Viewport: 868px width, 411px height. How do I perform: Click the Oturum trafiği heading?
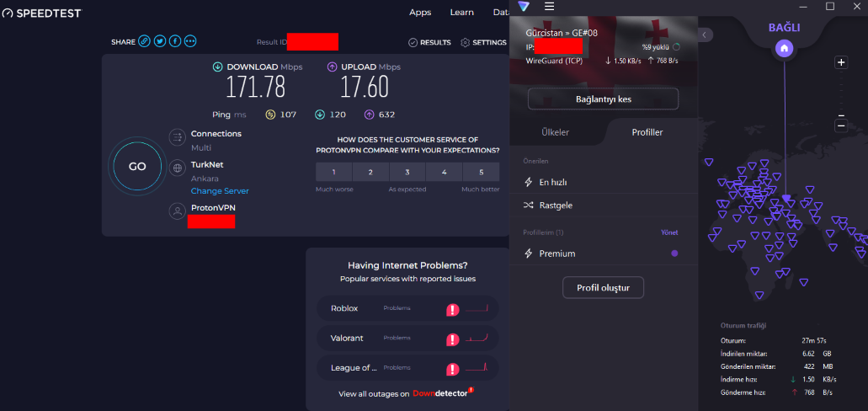click(743, 326)
